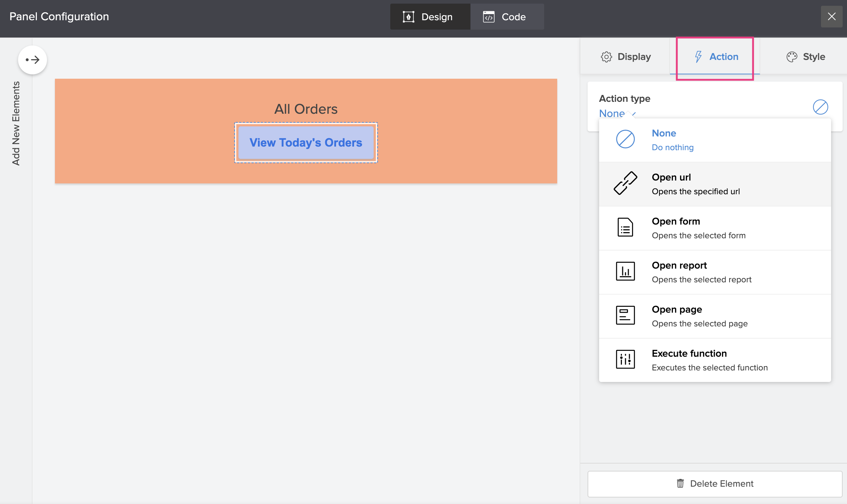
Task: Choose Execute function from the action list
Action: click(x=709, y=360)
